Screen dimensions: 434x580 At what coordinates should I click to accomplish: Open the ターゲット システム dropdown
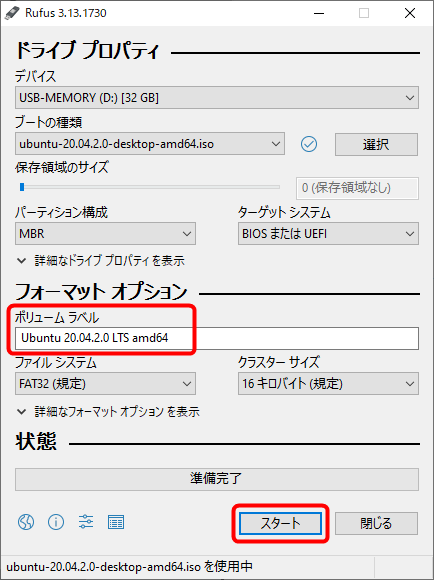[x=328, y=233]
